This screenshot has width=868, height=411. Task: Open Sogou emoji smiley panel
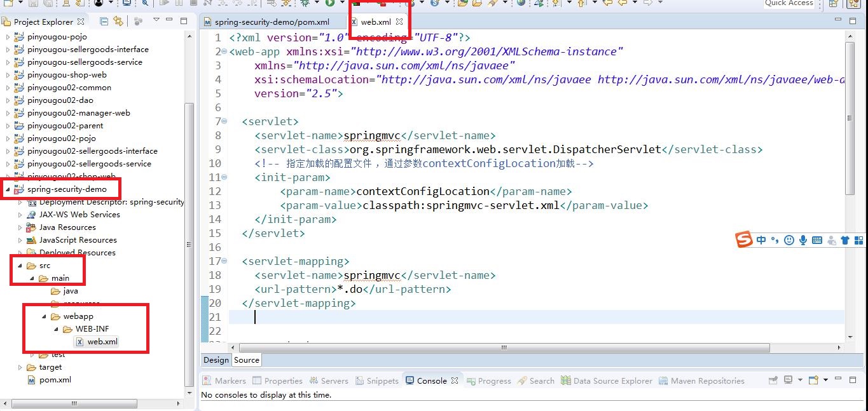789,240
